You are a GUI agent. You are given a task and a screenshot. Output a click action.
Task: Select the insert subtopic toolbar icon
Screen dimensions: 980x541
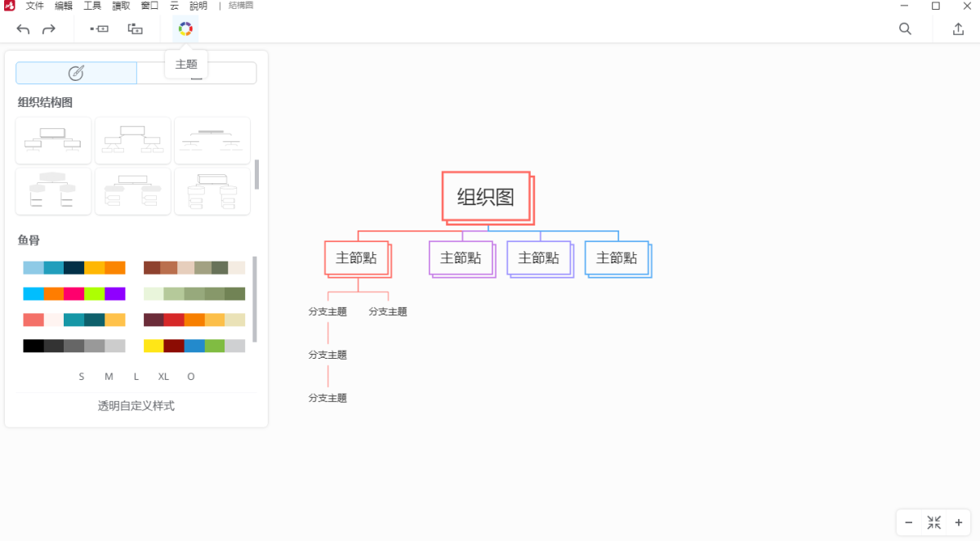[x=135, y=29]
